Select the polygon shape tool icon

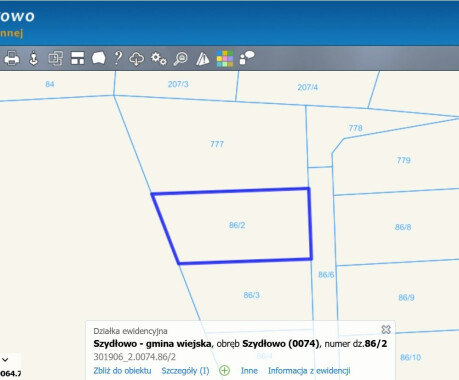click(x=99, y=58)
